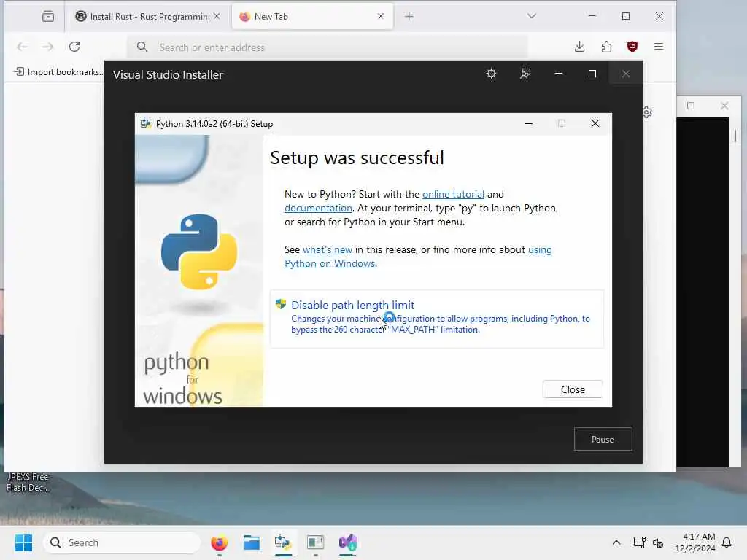Close Python Setup dialog via title X
Viewport: 747px width, 560px height.
[595, 124]
